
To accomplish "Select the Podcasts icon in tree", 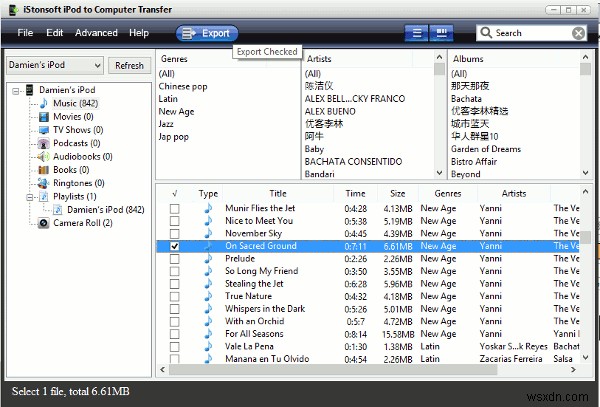I will click(44, 143).
